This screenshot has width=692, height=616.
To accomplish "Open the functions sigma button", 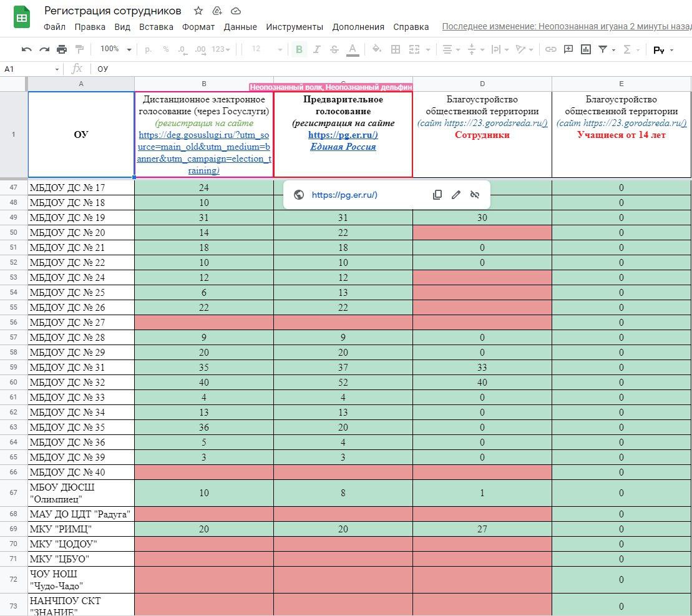I will [626, 49].
